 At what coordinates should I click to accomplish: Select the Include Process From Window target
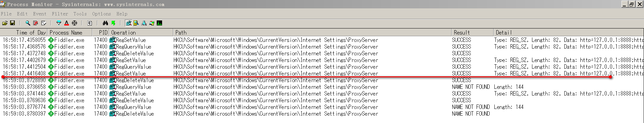[x=75, y=23]
